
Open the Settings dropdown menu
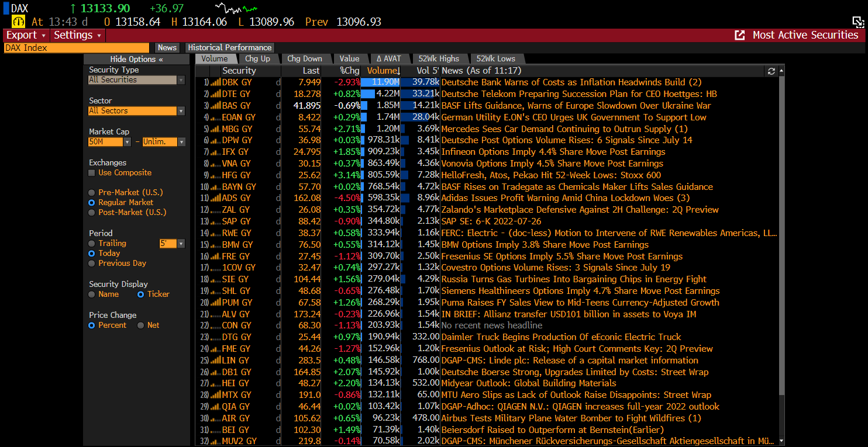click(78, 35)
